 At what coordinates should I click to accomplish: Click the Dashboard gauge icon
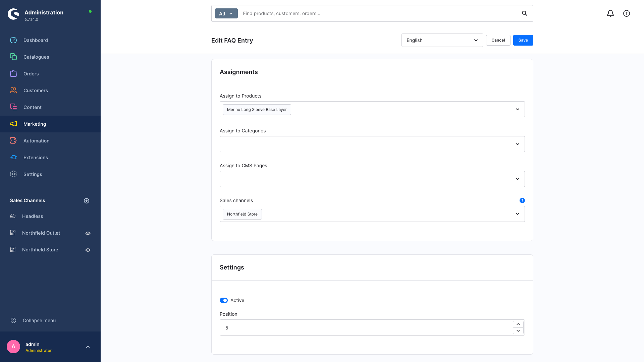13,40
